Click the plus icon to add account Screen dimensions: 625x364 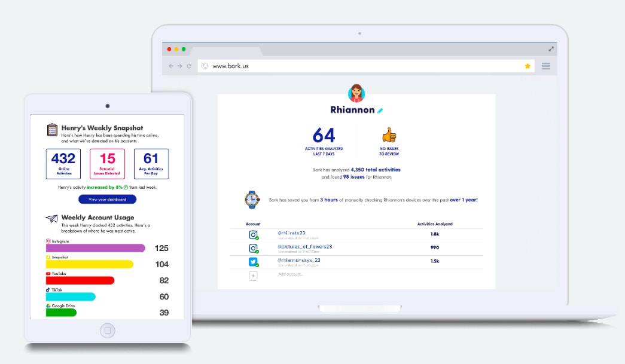[x=253, y=276]
